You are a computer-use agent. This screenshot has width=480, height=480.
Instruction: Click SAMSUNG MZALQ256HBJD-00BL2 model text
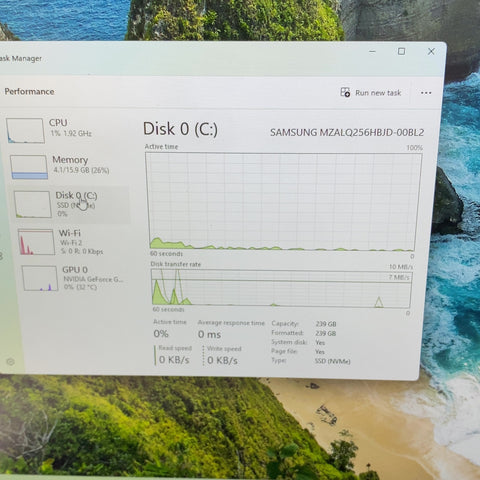point(347,133)
